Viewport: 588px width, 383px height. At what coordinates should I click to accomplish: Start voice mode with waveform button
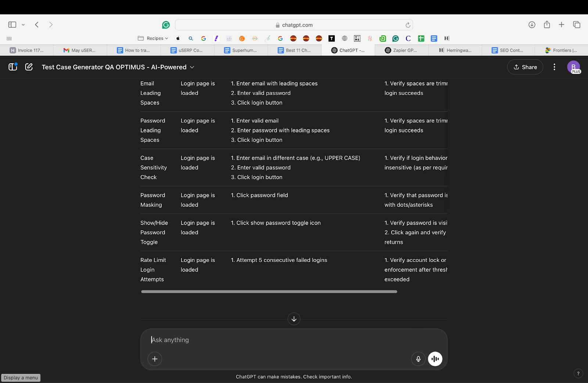point(435,359)
